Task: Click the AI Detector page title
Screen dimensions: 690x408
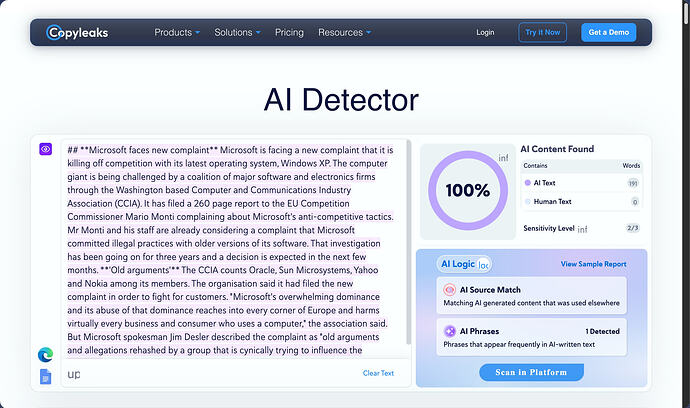Action: [341, 100]
